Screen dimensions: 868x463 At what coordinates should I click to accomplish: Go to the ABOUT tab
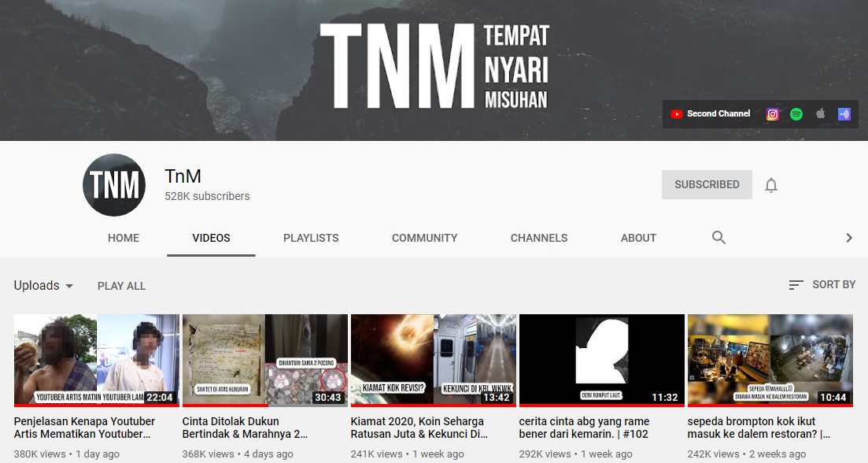[637, 237]
